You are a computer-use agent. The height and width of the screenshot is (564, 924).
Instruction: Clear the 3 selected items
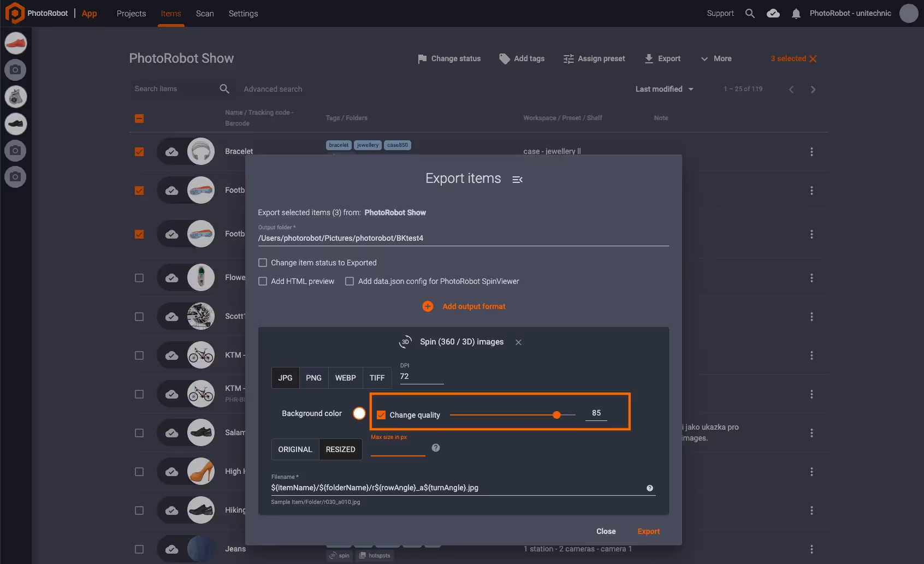[x=813, y=59]
